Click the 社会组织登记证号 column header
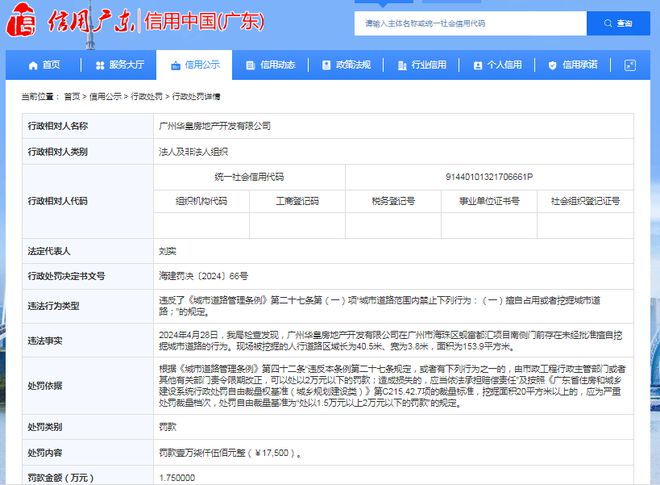660x485 pixels. (585, 201)
